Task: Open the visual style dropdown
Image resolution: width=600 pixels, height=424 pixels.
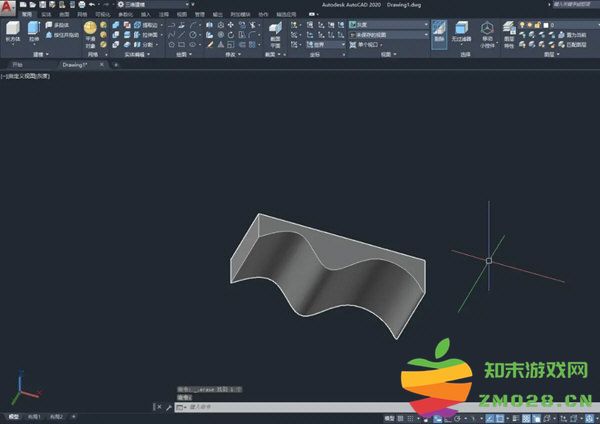Action: point(389,25)
